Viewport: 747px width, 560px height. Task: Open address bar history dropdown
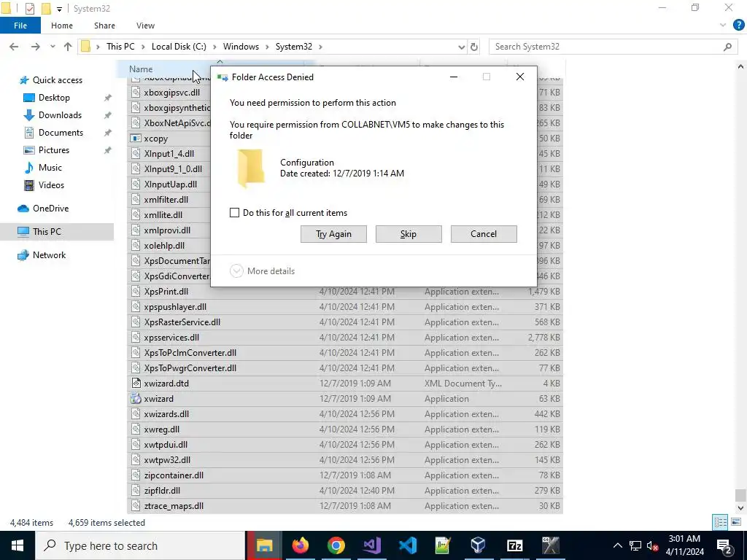(x=461, y=47)
